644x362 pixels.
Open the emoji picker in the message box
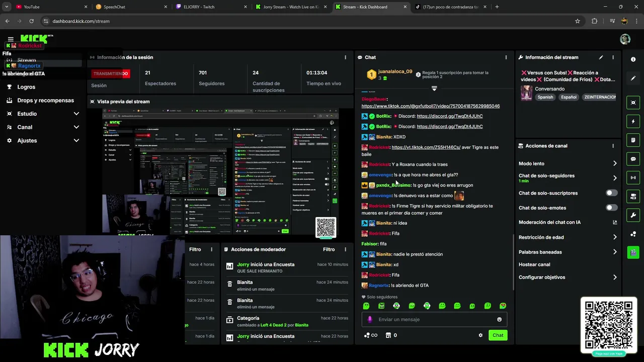[499, 319]
